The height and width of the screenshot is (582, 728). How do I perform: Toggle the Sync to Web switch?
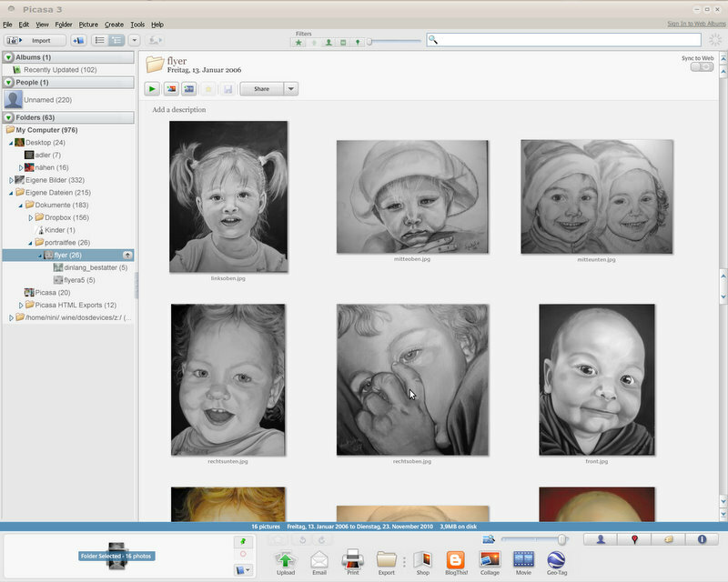pos(702,66)
